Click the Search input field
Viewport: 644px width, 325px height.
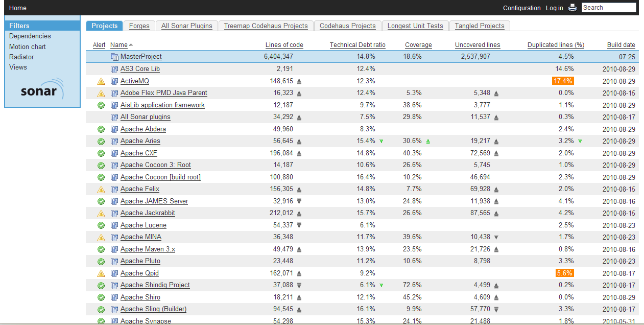[609, 8]
